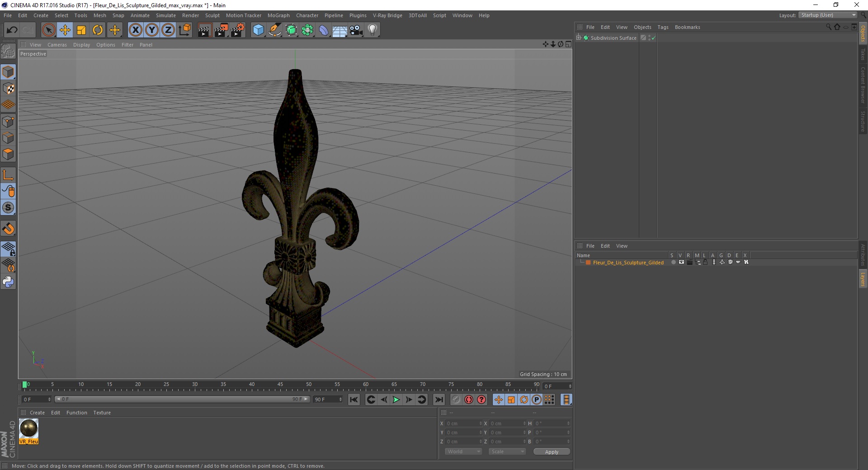The width and height of the screenshot is (868, 470).
Task: Activate the Move tool in top toolbar
Action: [65, 30]
